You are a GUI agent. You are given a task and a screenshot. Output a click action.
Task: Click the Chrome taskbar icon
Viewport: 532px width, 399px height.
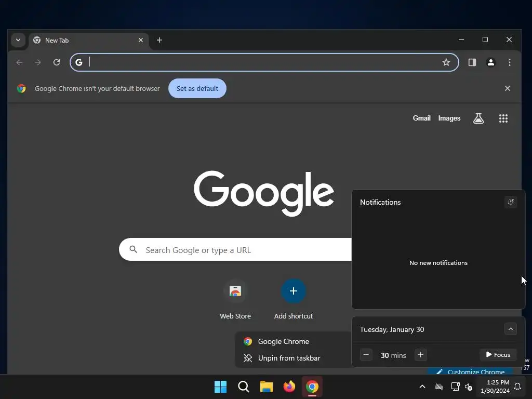[312, 387]
